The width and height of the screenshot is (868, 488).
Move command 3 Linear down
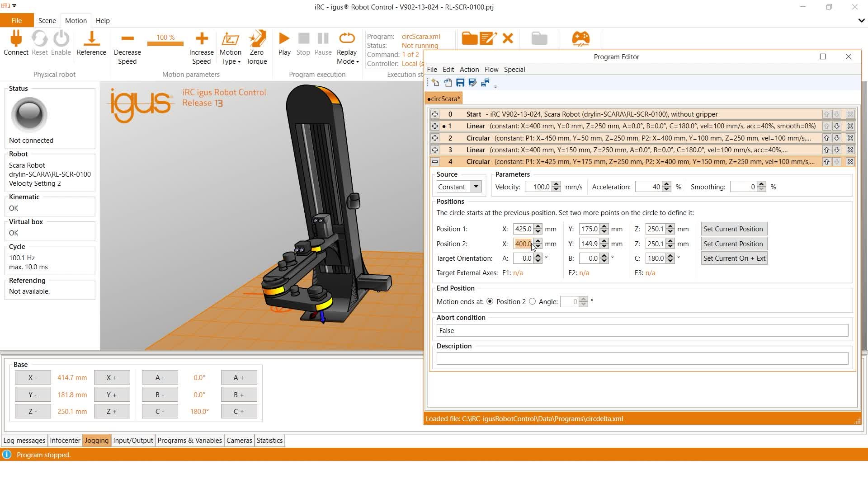tap(837, 150)
